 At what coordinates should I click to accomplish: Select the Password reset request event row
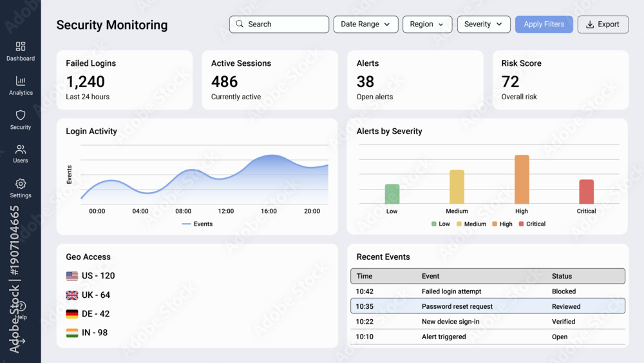pyautogui.click(x=488, y=306)
